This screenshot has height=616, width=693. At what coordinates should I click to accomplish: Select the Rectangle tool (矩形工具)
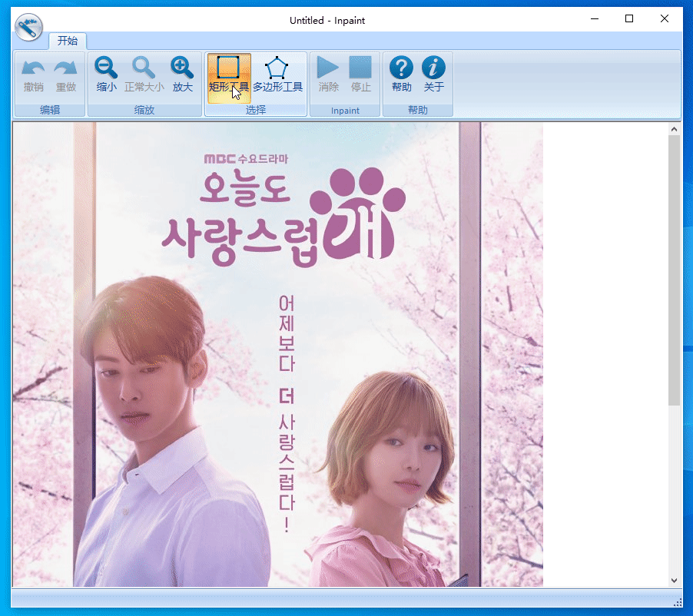(229, 78)
